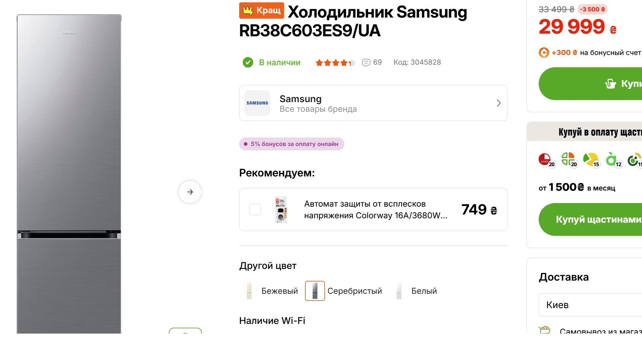Viewport: 642px width, 364px height.
Task: Select the green letter A 12-month installment icon
Action: [x=612, y=160]
